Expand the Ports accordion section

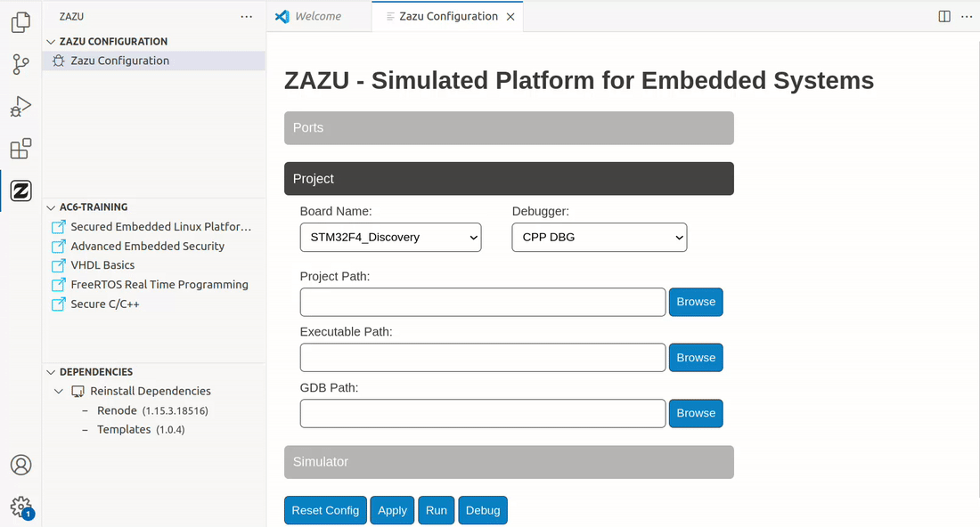(509, 128)
